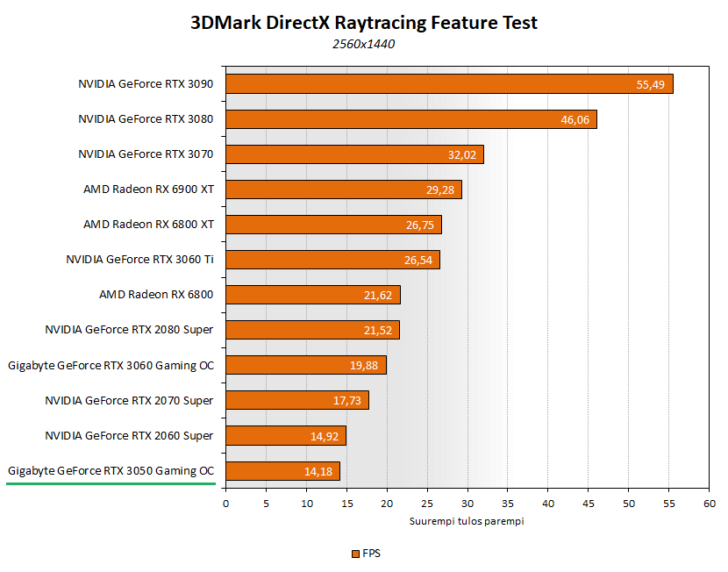Viewport: 728px width, 572px height.
Task: Click the 55 tick label on the x-axis
Action: point(669,504)
